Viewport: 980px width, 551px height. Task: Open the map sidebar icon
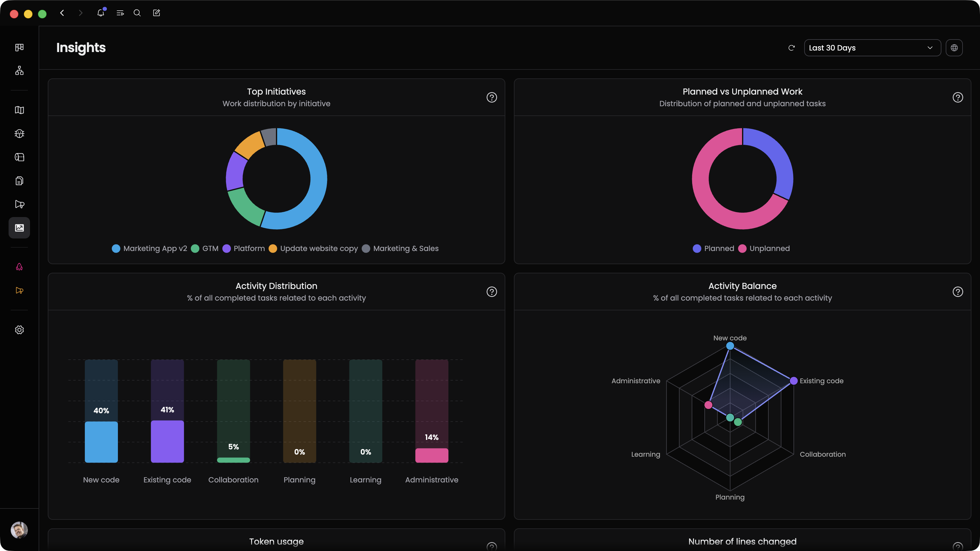(19, 110)
